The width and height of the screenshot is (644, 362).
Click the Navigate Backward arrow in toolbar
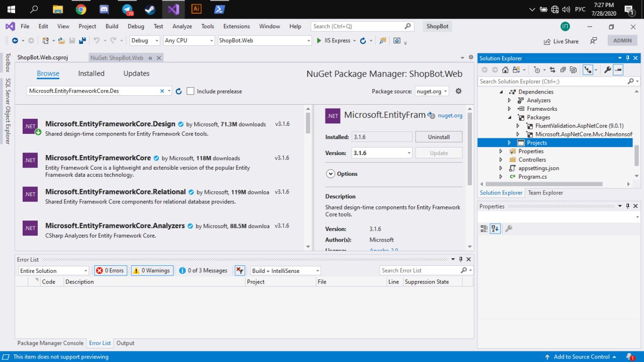pos(15,41)
